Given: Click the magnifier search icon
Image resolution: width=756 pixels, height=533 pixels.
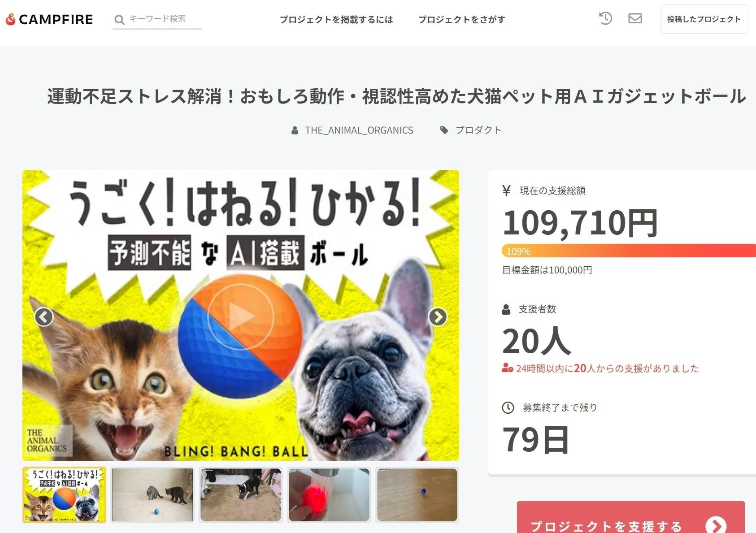Looking at the screenshot, I should [119, 19].
